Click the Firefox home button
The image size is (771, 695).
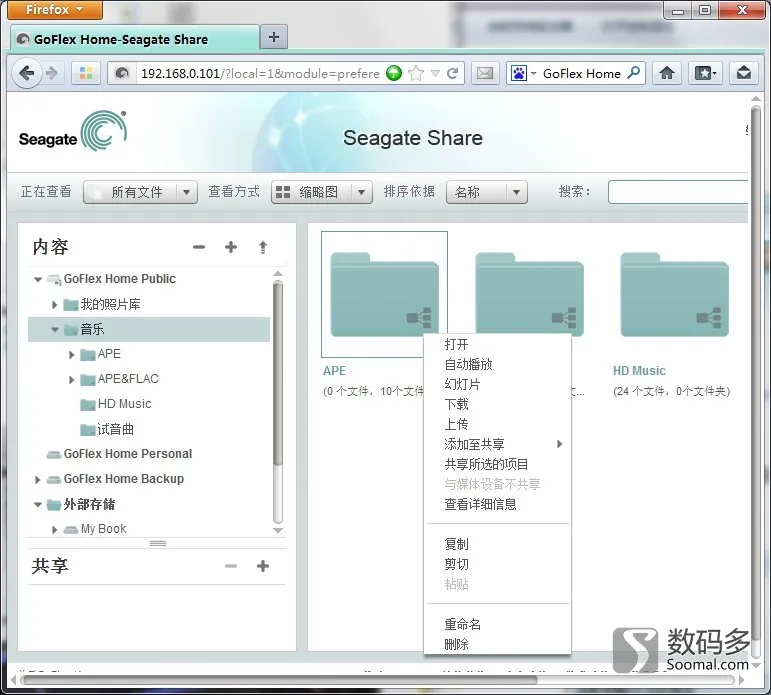point(667,74)
